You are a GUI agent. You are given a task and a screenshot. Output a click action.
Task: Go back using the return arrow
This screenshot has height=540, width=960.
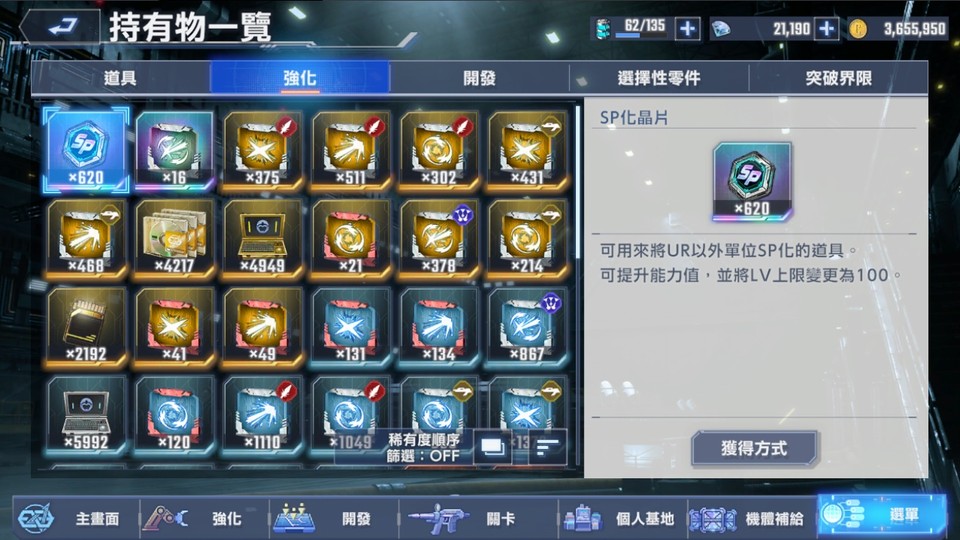pyautogui.click(x=61, y=26)
